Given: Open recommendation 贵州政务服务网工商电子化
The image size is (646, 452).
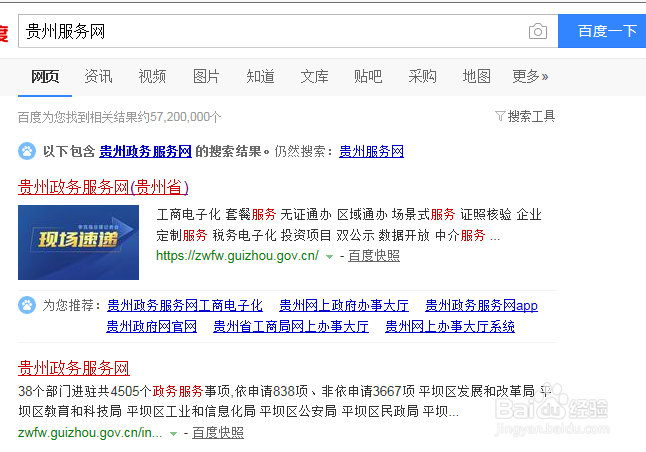Looking at the screenshot, I should coord(185,306).
